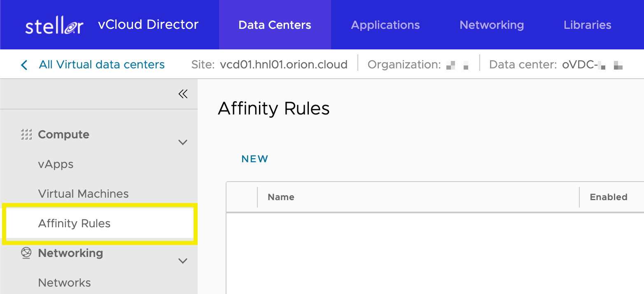Click the back chevron arrow icon
This screenshot has width=644, height=294.
click(x=24, y=65)
